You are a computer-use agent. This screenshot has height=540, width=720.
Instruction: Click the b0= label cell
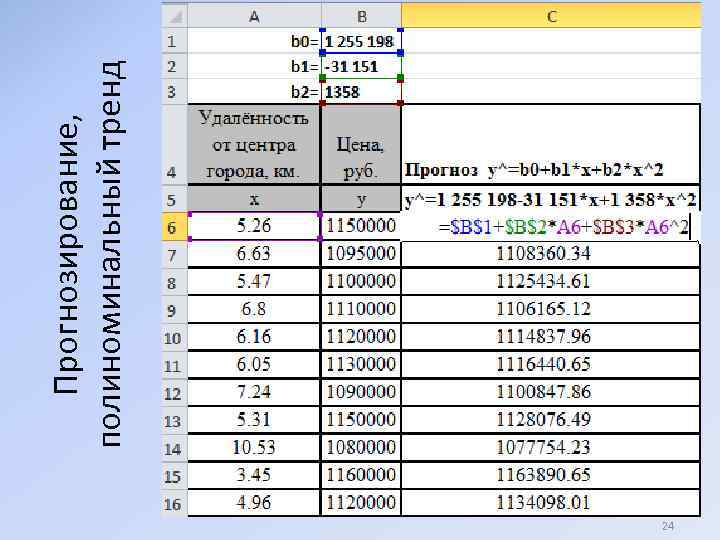pyautogui.click(x=254, y=41)
